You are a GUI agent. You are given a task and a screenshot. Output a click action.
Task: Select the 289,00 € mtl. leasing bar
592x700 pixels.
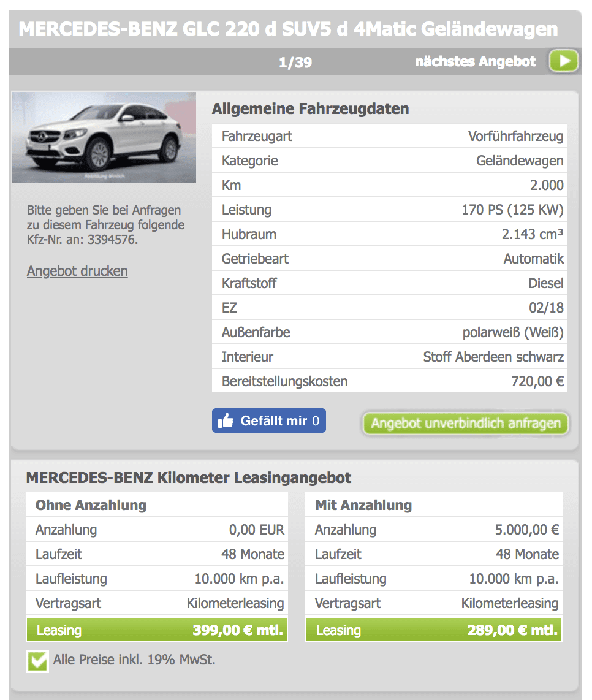click(x=434, y=630)
